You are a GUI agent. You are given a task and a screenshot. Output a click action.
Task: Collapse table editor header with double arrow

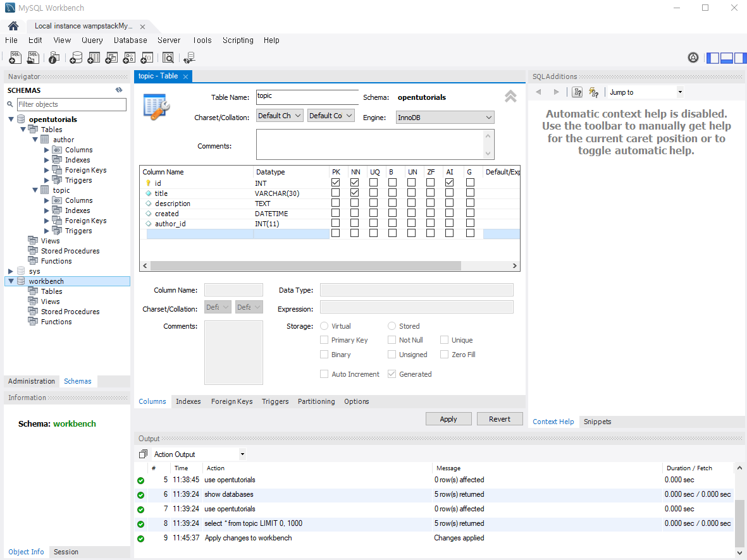click(x=510, y=96)
